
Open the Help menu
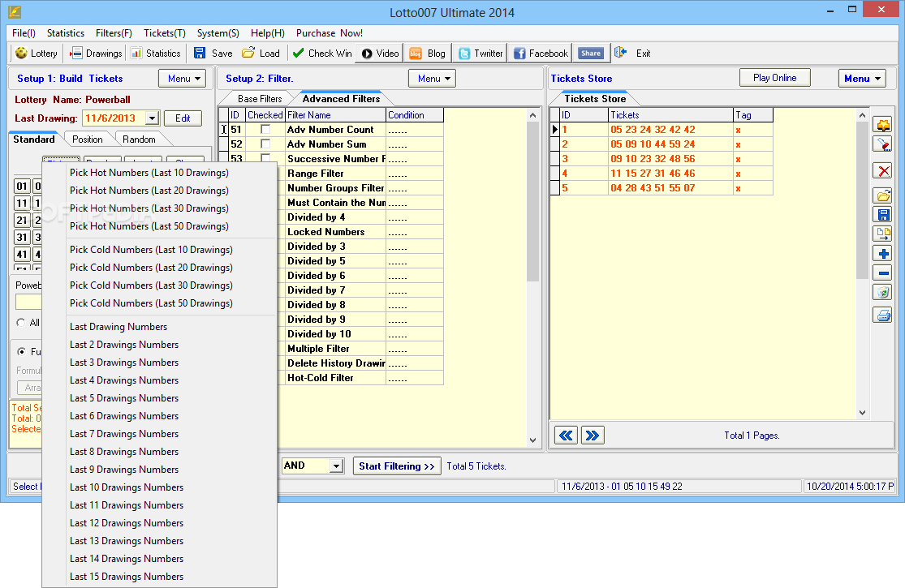[268, 33]
